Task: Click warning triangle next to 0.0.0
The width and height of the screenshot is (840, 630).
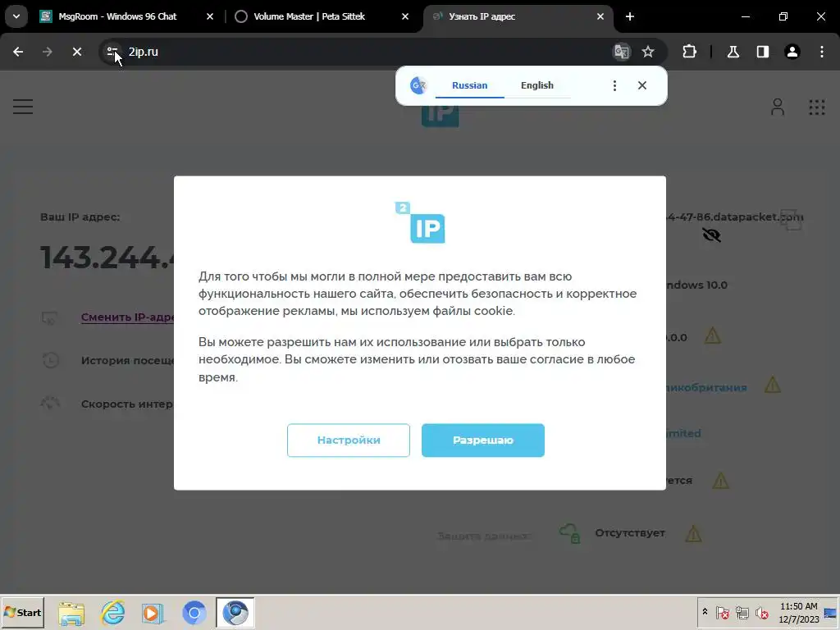Action: [x=713, y=336]
